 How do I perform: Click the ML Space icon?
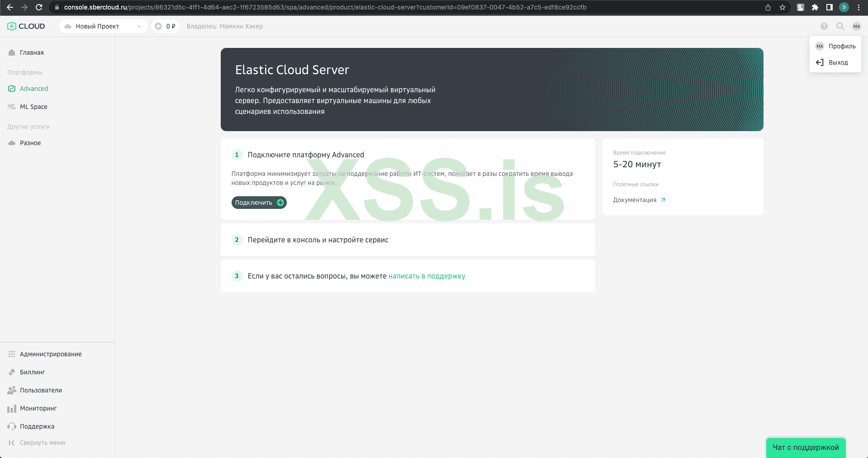tap(12, 107)
